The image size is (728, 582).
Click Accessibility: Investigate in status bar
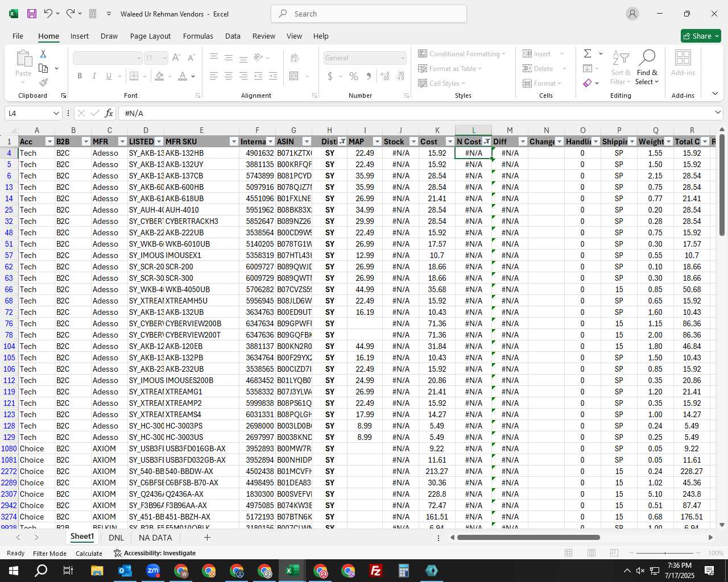(x=155, y=553)
